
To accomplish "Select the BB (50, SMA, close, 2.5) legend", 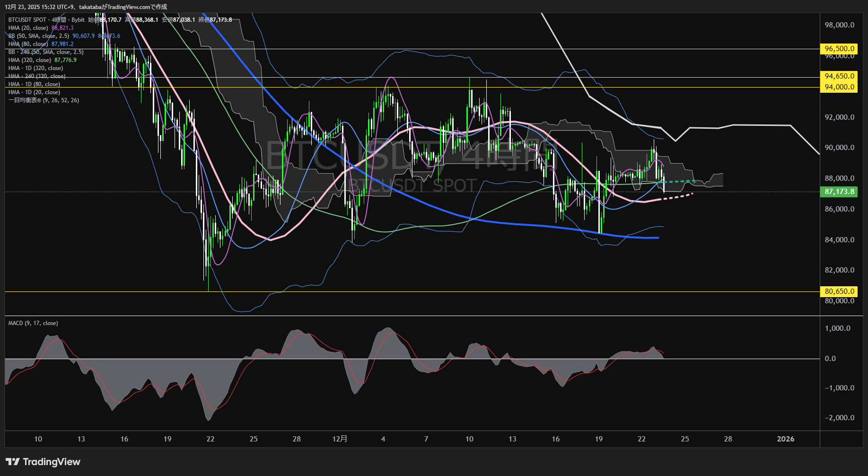I will click(x=39, y=36).
